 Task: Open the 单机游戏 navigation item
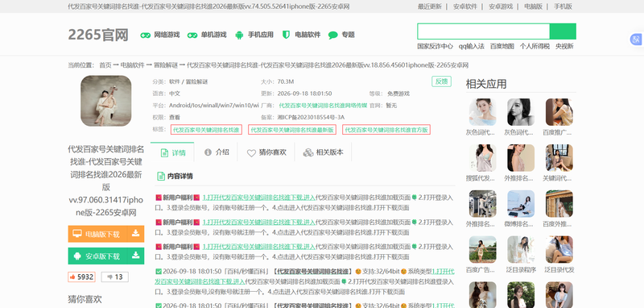click(x=213, y=35)
